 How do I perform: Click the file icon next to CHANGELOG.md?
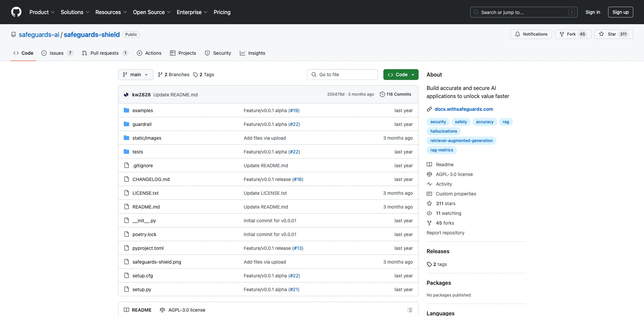pos(126,179)
